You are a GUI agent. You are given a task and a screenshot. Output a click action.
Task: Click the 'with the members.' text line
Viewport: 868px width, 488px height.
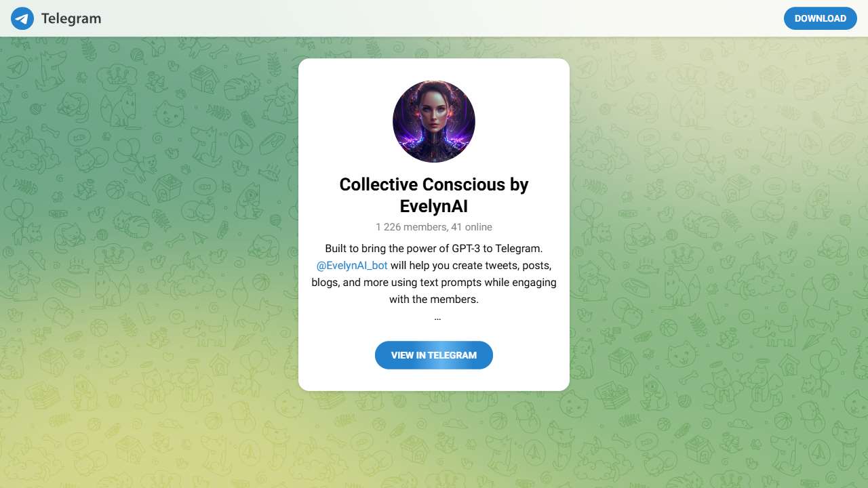tap(434, 299)
